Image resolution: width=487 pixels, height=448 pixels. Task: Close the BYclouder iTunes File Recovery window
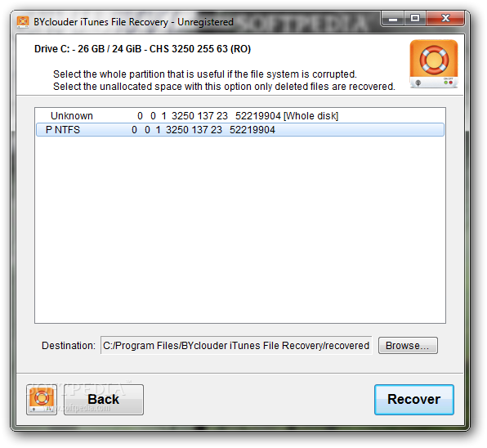[x=445, y=19]
